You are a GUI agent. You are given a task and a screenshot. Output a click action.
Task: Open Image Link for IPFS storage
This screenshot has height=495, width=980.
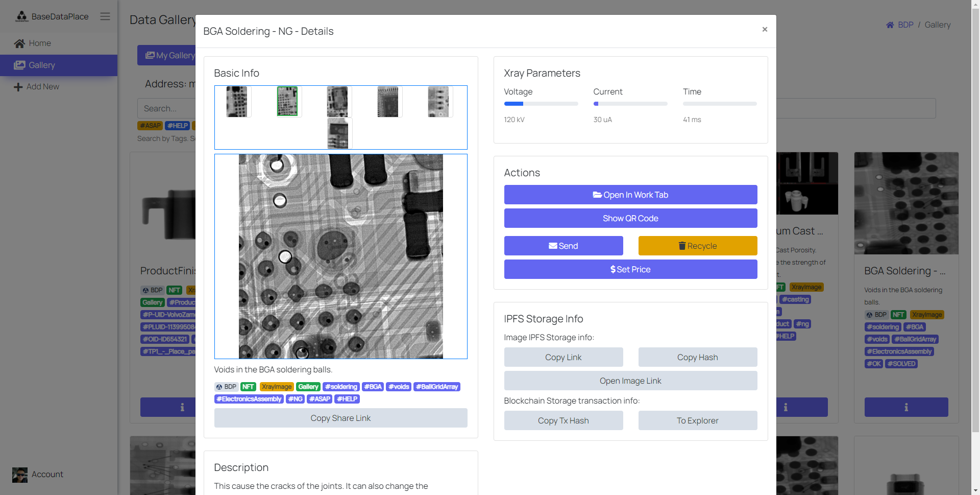coord(630,381)
